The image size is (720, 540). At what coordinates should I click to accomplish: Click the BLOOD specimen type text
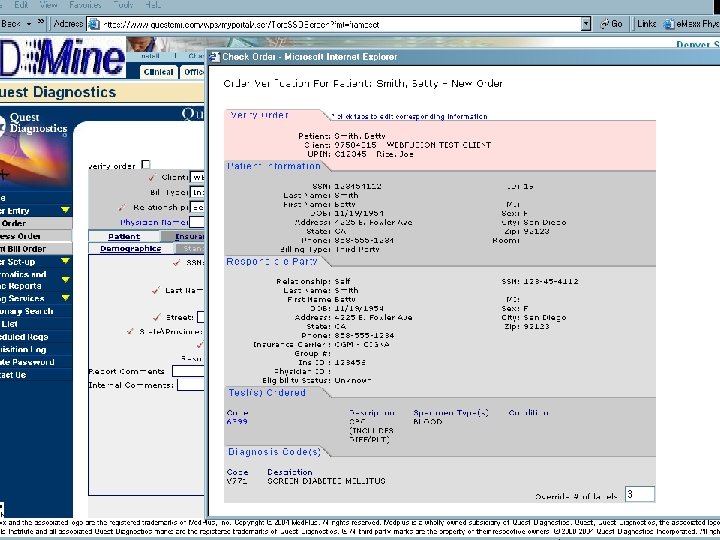tap(428, 422)
